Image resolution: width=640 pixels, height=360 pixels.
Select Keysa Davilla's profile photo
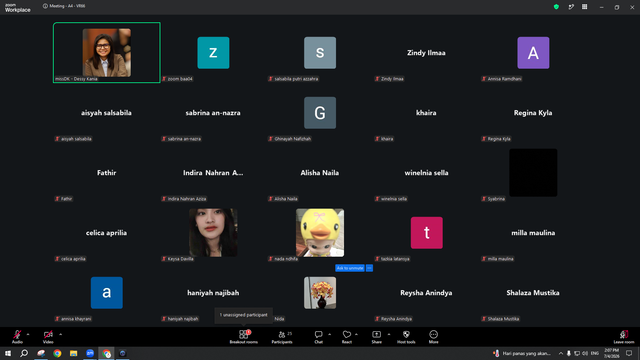[213, 233]
